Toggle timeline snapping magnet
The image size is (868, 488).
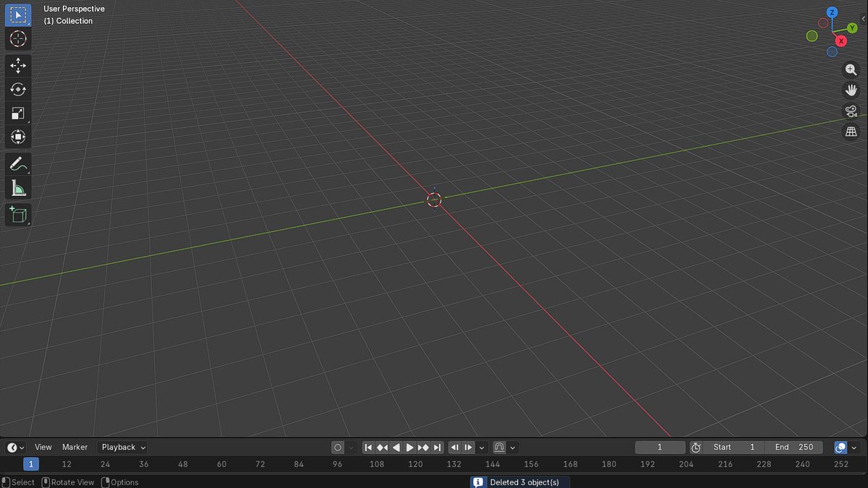(x=499, y=448)
